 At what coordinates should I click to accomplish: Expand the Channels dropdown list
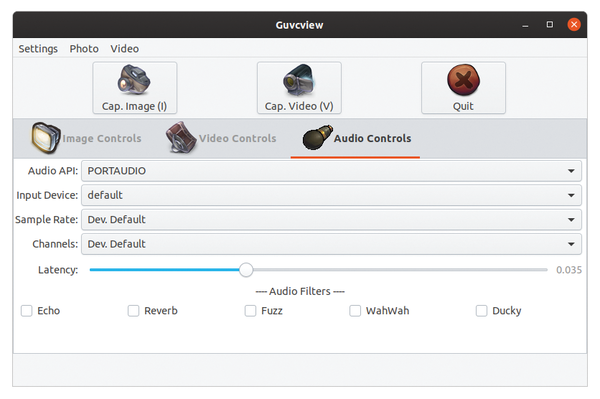click(x=331, y=244)
